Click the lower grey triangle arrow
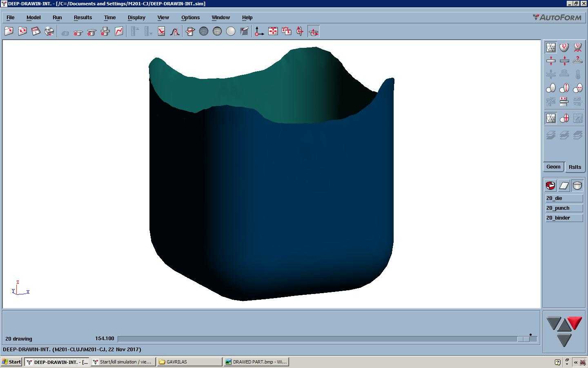The width and height of the screenshot is (588, 368). [x=564, y=340]
